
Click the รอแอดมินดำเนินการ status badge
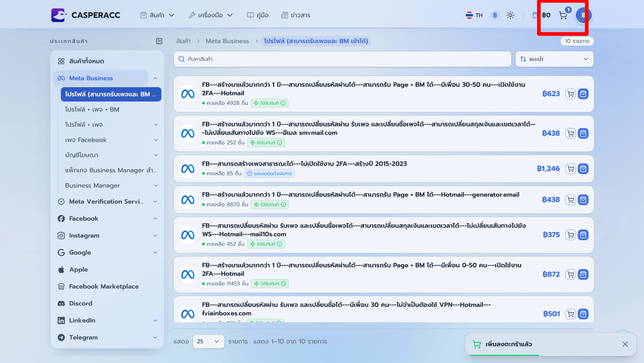[269, 173]
